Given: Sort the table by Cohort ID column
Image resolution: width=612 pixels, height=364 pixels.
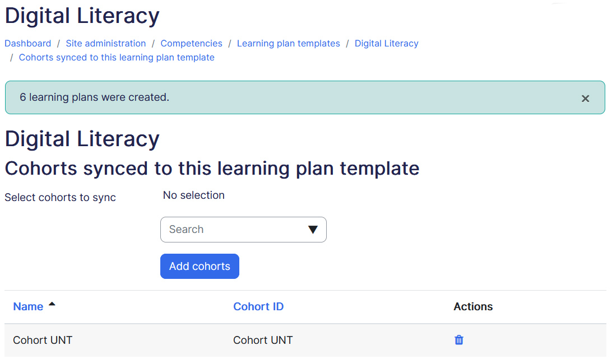Looking at the screenshot, I should click(x=258, y=307).
